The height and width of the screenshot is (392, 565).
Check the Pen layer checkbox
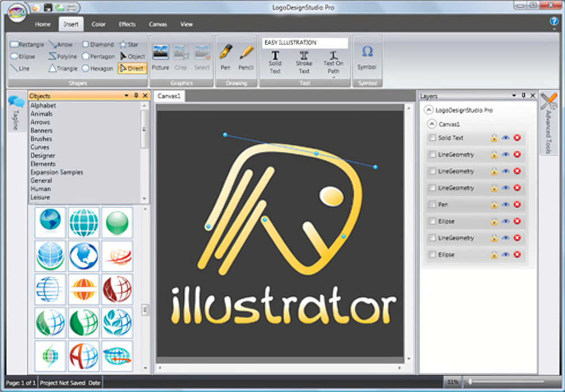[x=432, y=204]
